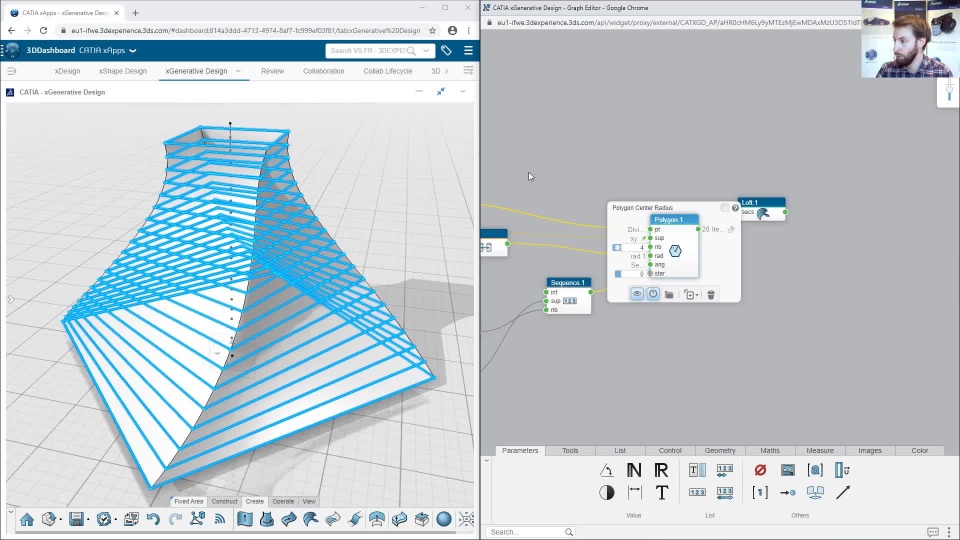This screenshot has width=960, height=540.
Task: Click the Update checkmark cycle icon
Action: [x=103, y=520]
